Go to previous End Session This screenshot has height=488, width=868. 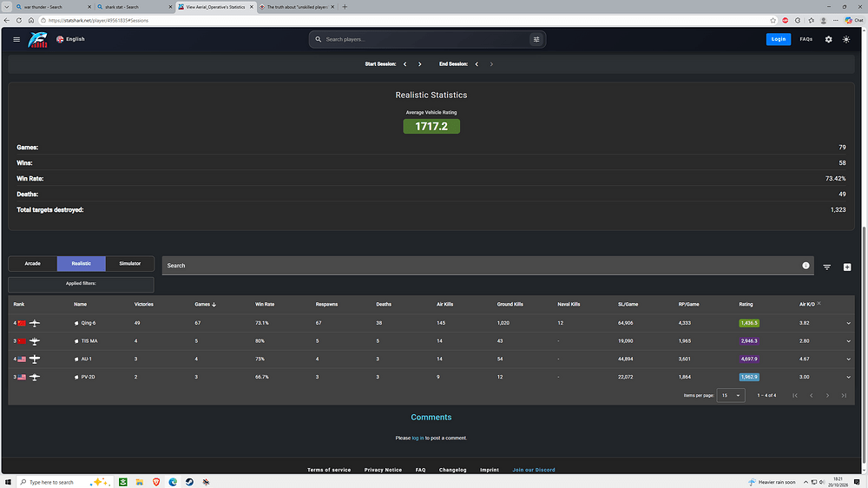(x=477, y=64)
